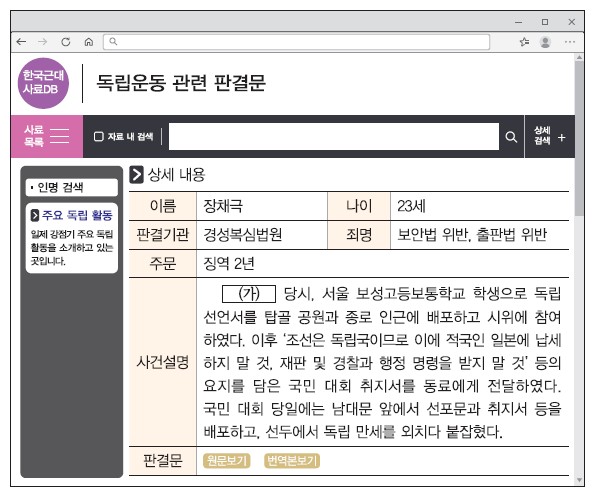Go back using the browser back arrow

(x=21, y=42)
